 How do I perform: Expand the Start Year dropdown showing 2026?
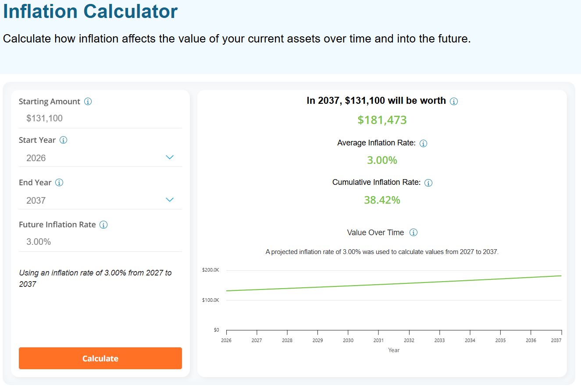pos(100,158)
